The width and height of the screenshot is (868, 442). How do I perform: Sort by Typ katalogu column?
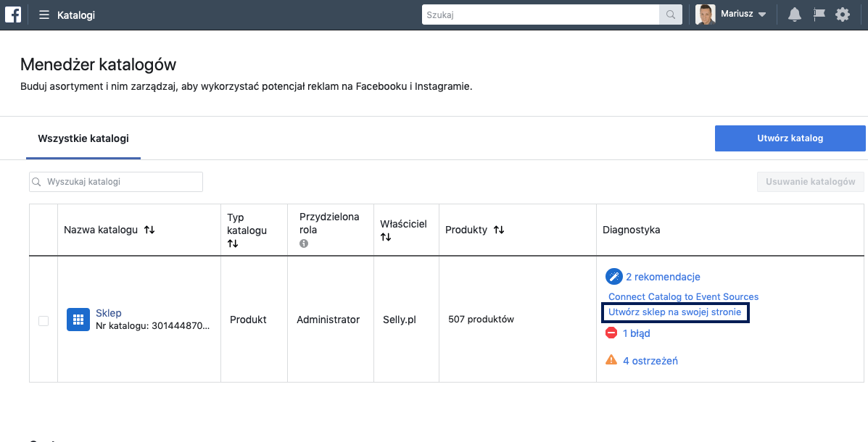pyautogui.click(x=233, y=244)
